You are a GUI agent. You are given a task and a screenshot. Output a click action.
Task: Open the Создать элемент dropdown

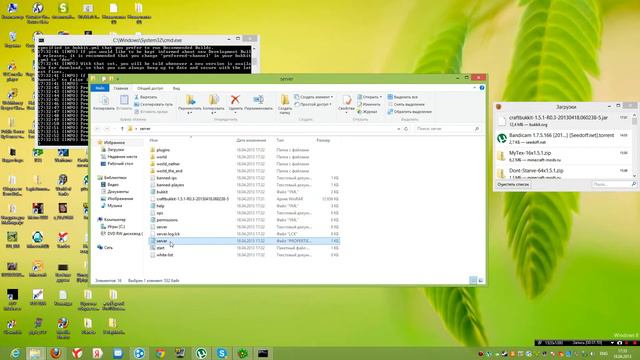(x=313, y=97)
